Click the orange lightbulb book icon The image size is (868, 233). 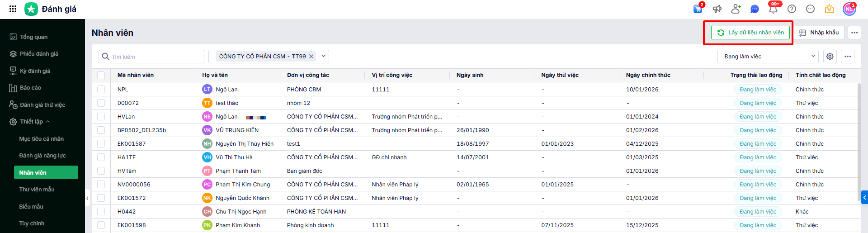coord(829,9)
